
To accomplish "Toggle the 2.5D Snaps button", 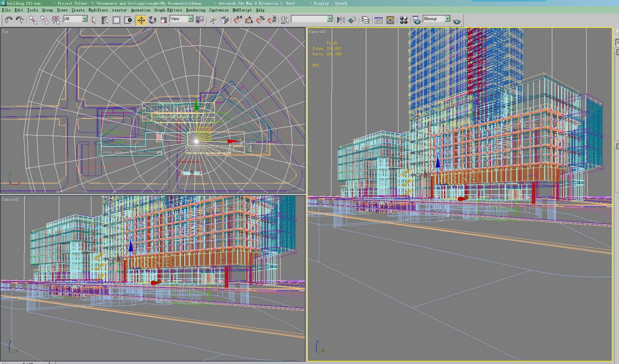I will (238, 20).
